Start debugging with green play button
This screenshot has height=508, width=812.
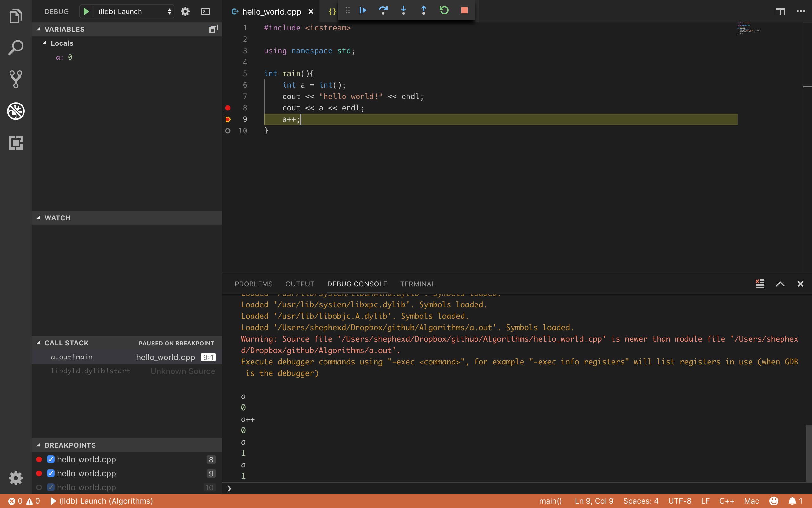tap(86, 11)
